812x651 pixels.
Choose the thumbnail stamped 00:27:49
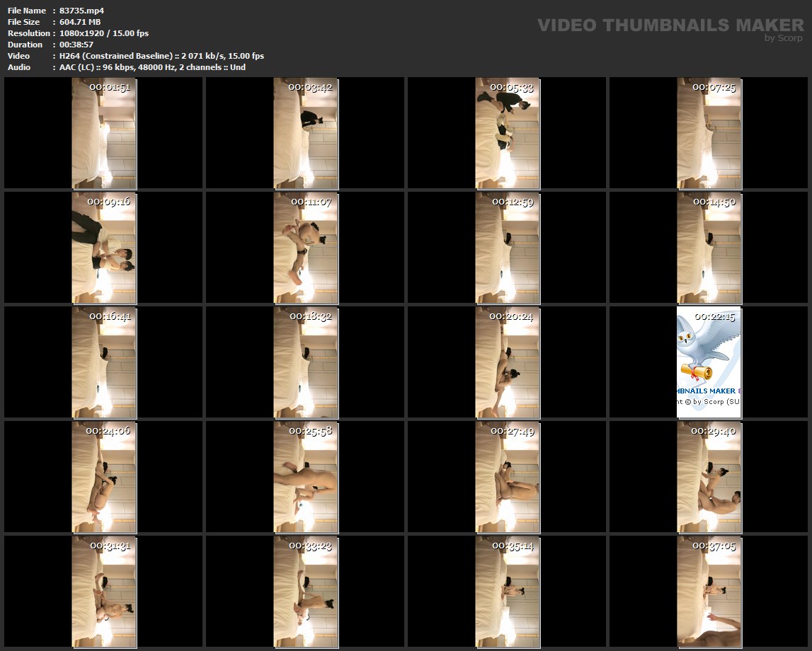507,477
